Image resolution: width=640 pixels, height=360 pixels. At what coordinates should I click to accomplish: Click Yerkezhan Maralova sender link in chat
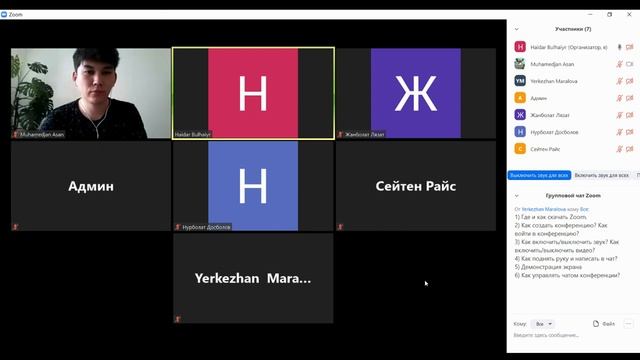(544, 209)
